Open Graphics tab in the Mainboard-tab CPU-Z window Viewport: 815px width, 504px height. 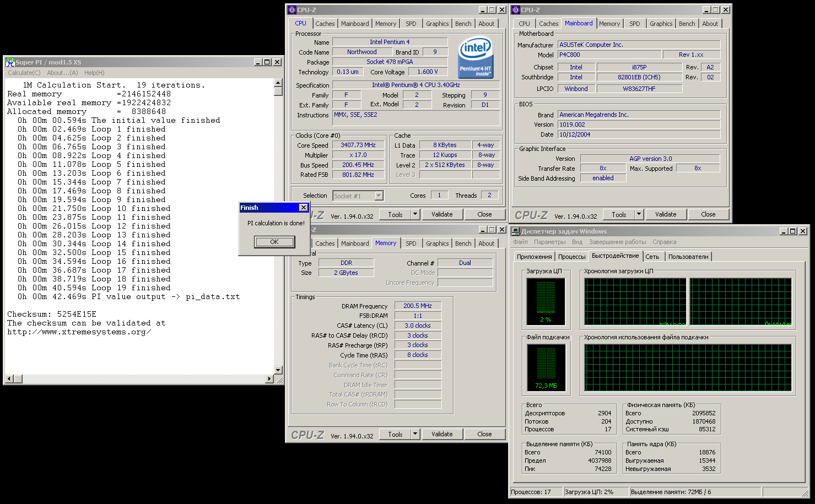click(x=661, y=24)
